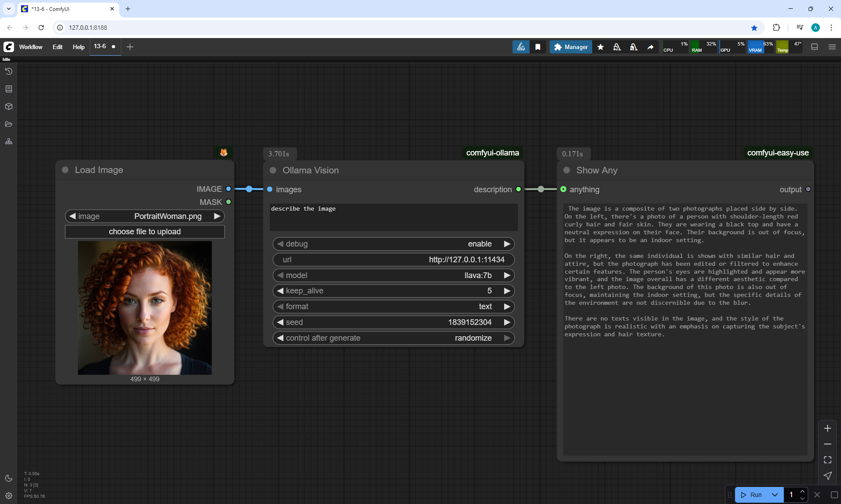Toggle the debug enable option

coord(393,244)
